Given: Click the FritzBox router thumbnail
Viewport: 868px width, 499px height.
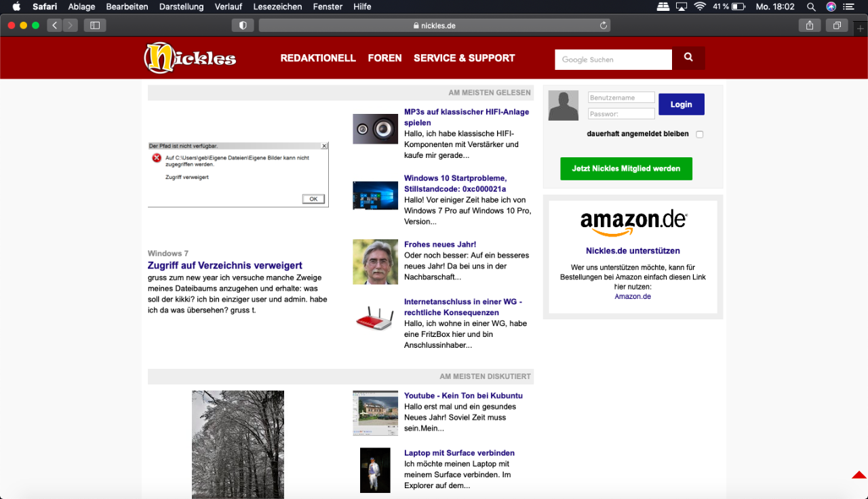Looking at the screenshot, I should (x=375, y=319).
